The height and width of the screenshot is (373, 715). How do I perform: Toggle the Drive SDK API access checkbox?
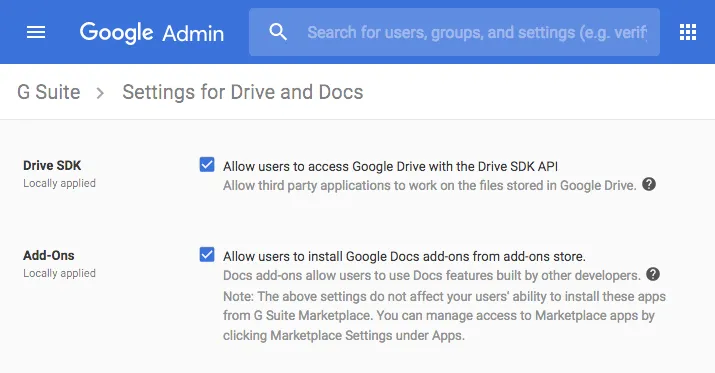(207, 164)
